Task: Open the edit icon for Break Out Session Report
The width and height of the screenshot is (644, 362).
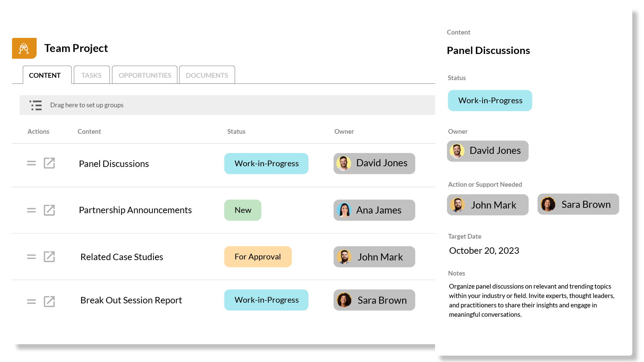Action: [x=49, y=301]
